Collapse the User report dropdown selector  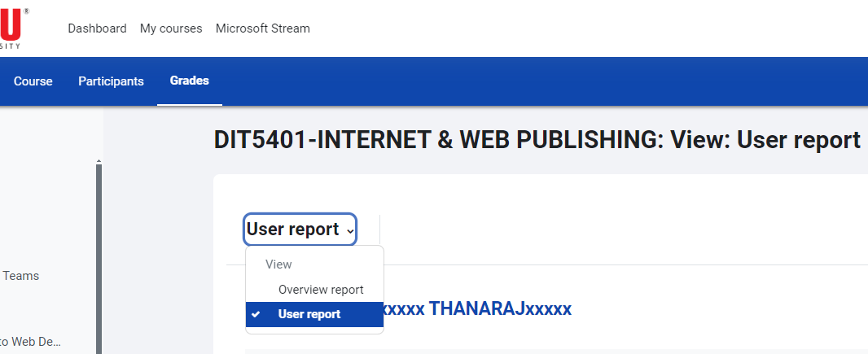(300, 229)
